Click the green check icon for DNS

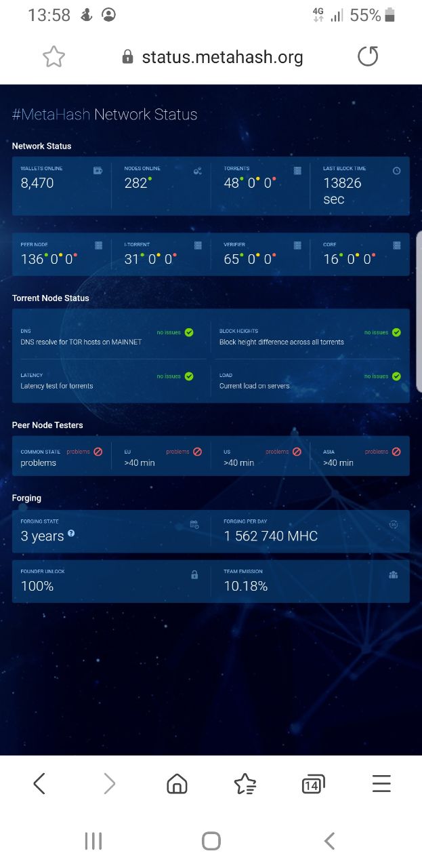[x=189, y=332]
